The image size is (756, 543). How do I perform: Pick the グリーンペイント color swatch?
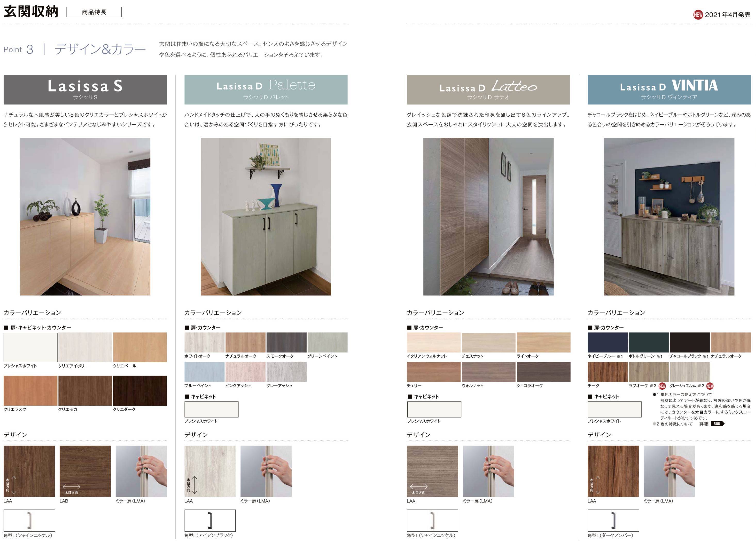(327, 342)
